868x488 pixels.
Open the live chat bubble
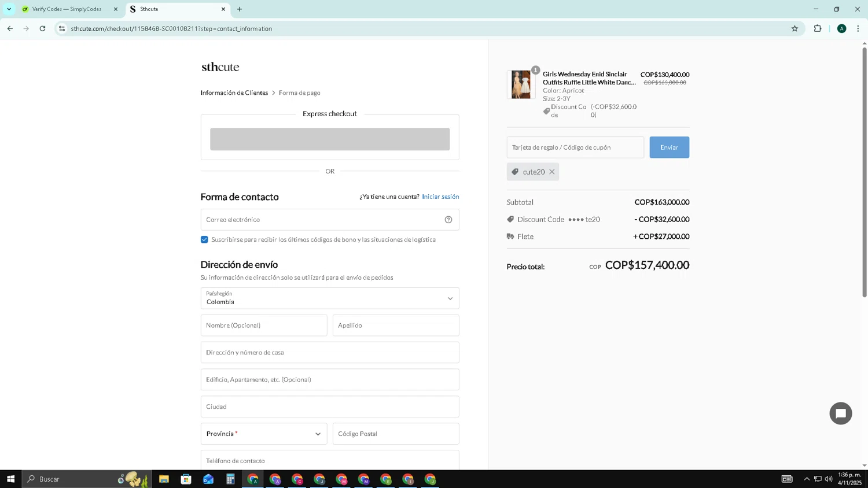(x=841, y=413)
